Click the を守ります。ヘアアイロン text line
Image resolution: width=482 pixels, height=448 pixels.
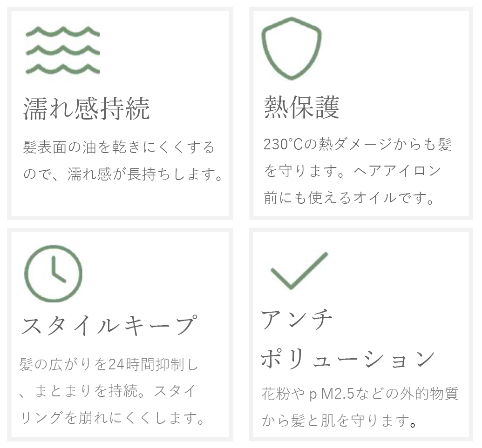(x=353, y=171)
